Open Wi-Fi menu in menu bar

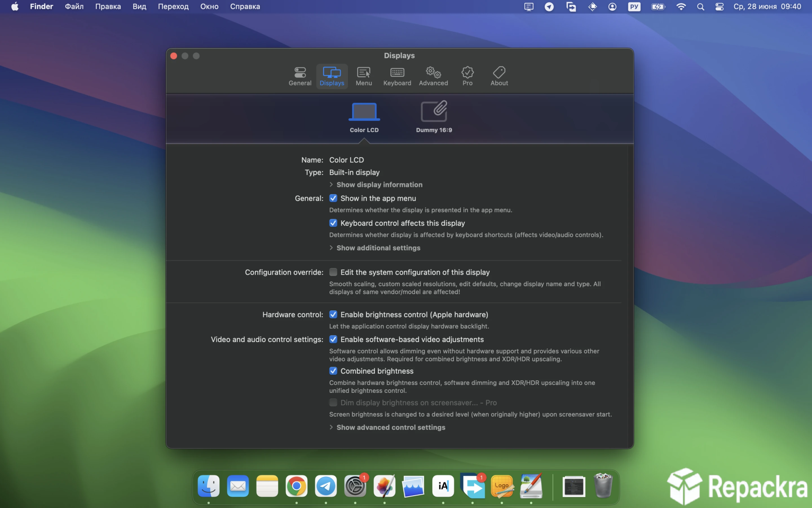(x=681, y=7)
